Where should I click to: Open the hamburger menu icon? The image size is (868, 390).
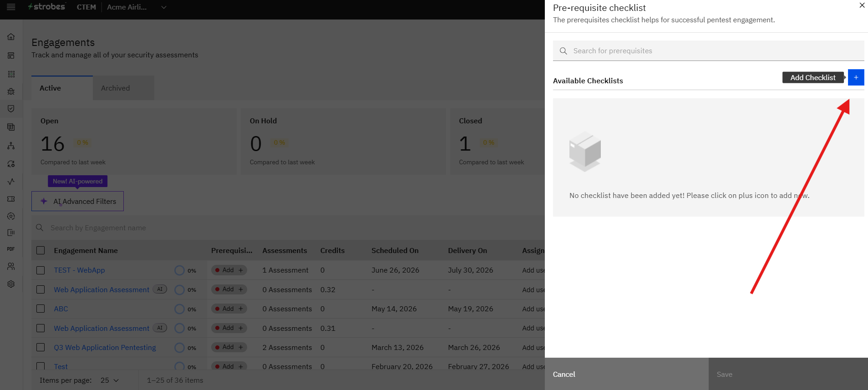[11, 7]
